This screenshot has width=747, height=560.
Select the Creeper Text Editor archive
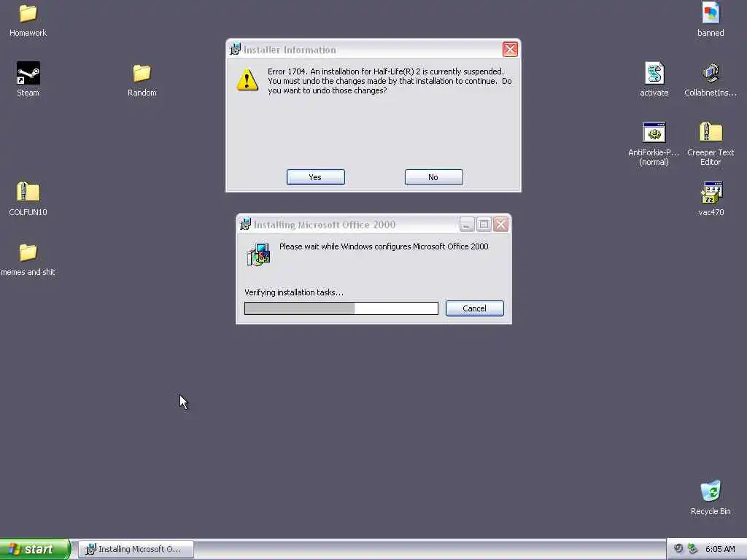coord(711,132)
